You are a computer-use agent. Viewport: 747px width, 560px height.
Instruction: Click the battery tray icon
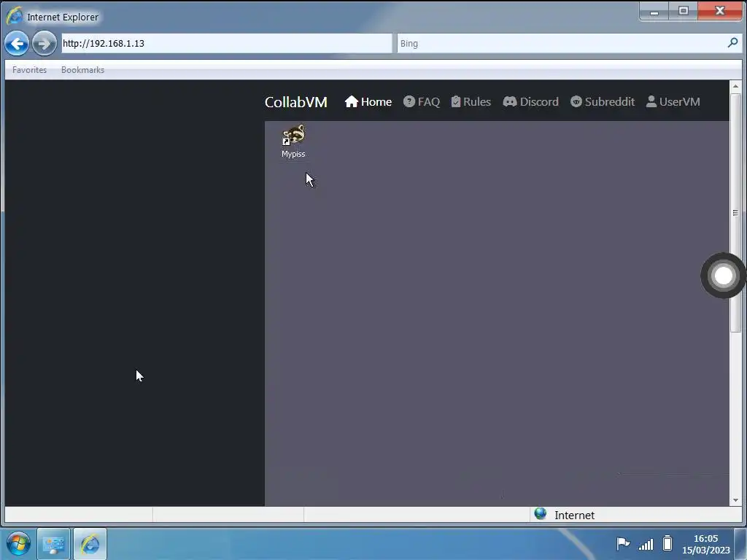click(667, 542)
